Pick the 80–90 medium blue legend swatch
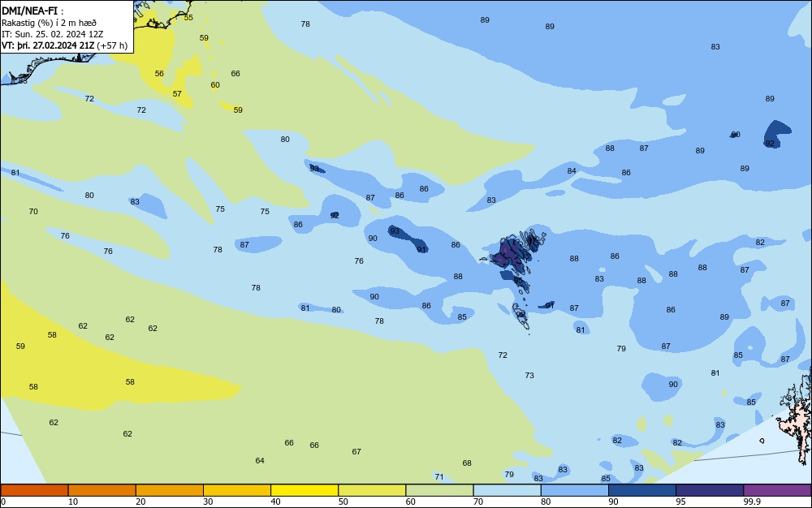Image resolution: width=812 pixels, height=508 pixels. pos(575,490)
